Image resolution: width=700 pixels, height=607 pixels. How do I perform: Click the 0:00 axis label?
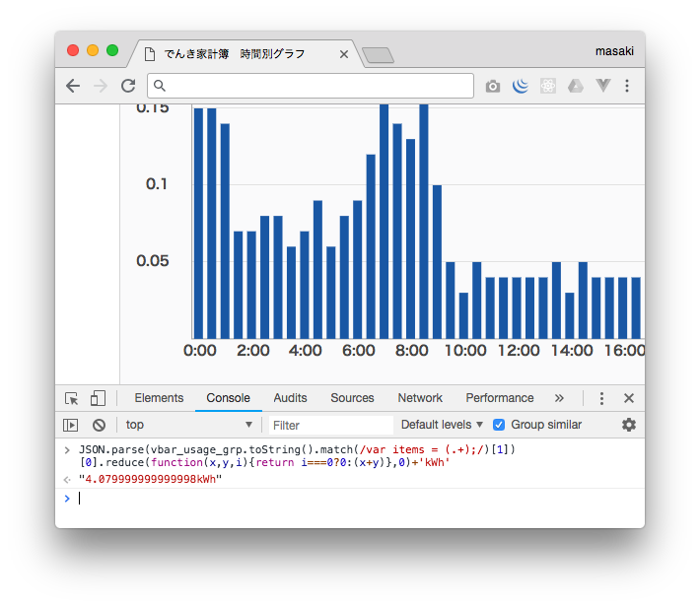199,351
